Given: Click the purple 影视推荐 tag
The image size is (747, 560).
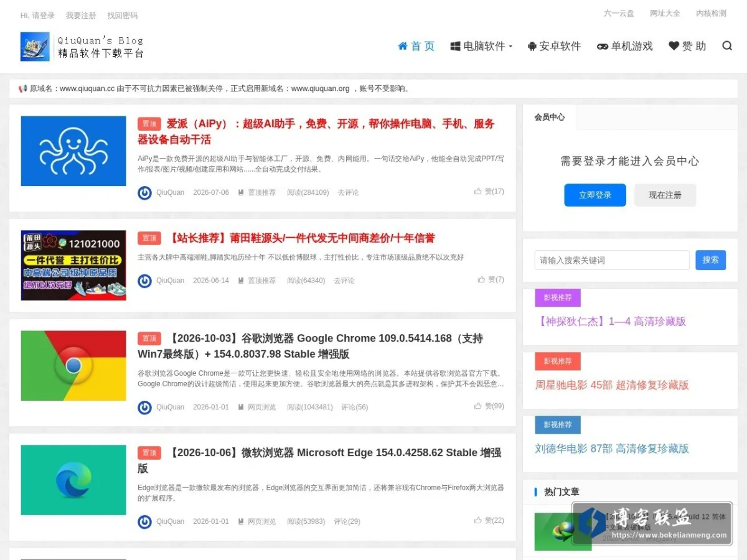Looking at the screenshot, I should (558, 297).
